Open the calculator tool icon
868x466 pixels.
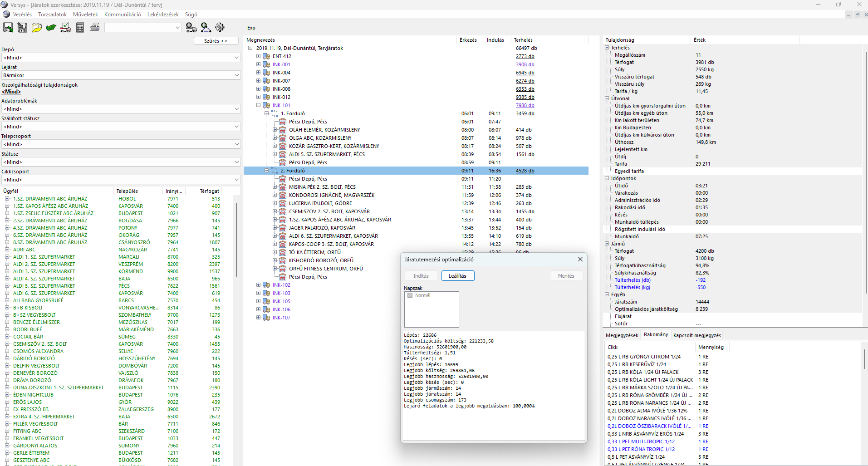(x=80, y=28)
